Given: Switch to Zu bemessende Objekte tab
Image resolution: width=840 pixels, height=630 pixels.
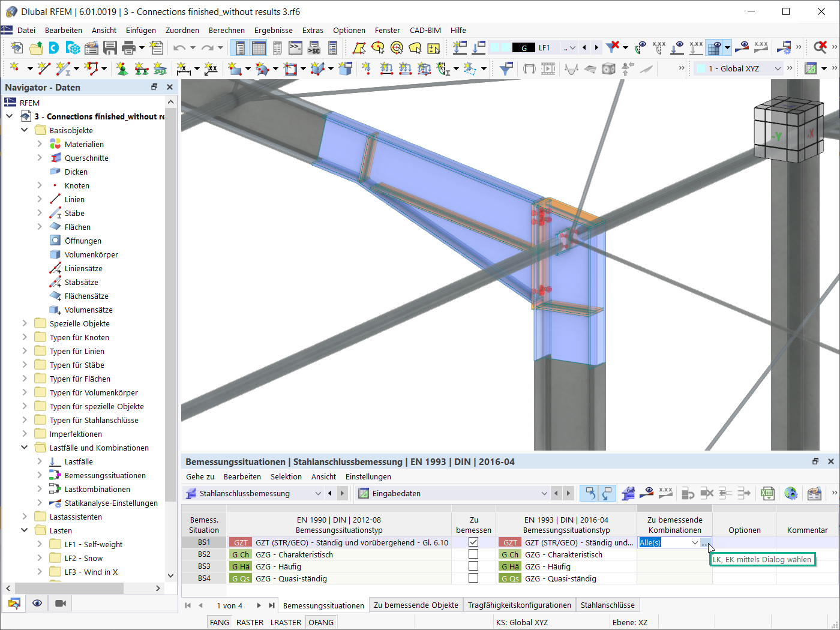Looking at the screenshot, I should pyautogui.click(x=416, y=605).
